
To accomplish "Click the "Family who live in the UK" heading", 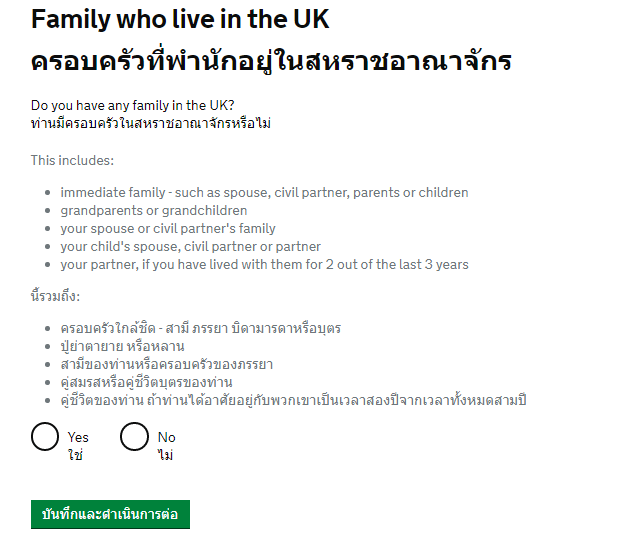I will [x=180, y=19].
